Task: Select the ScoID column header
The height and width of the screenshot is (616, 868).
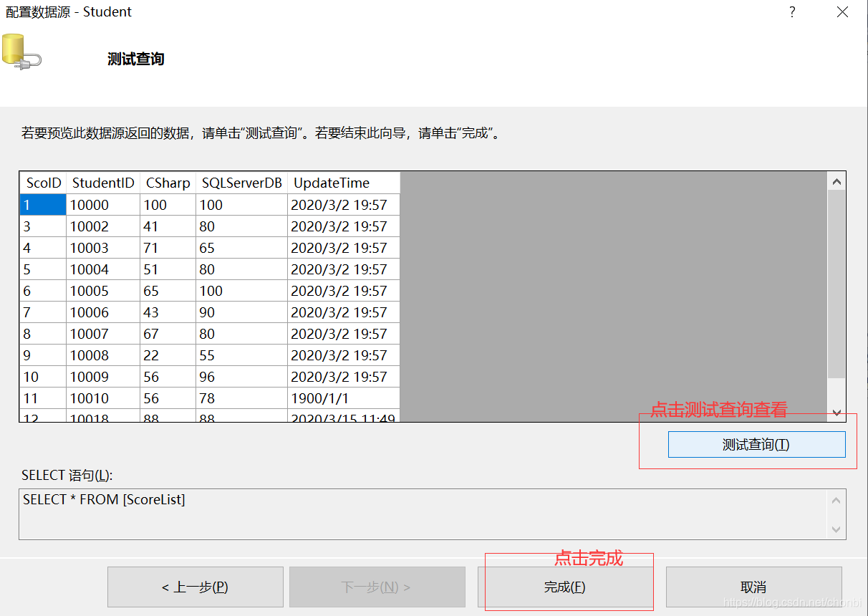Action: click(x=43, y=183)
